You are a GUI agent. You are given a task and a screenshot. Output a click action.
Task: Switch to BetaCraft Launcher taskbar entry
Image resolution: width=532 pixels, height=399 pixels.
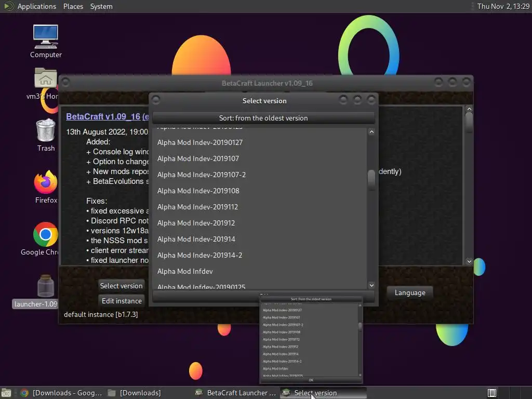click(x=236, y=393)
